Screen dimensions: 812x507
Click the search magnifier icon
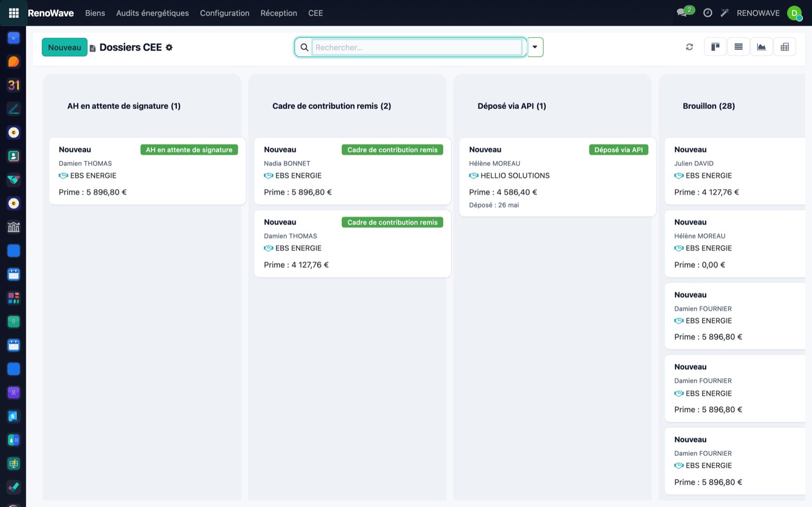click(304, 48)
